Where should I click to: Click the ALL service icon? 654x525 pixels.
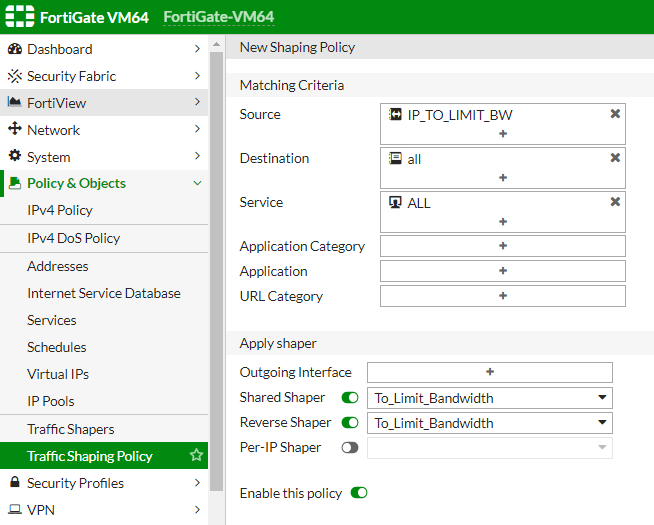(x=395, y=202)
